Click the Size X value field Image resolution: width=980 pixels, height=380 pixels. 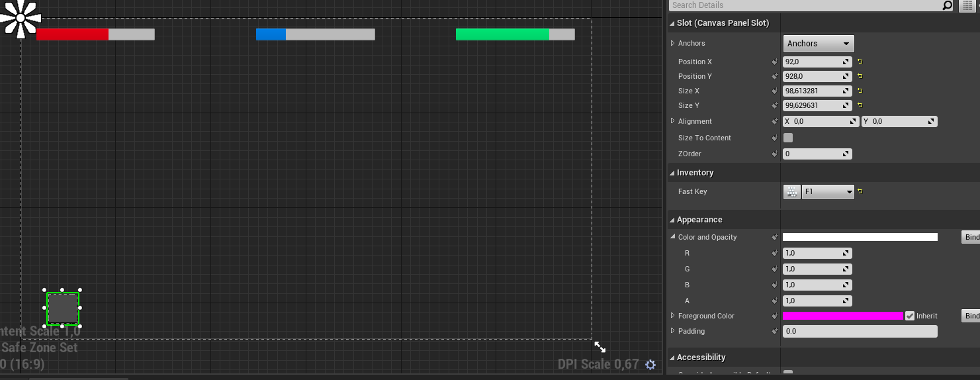tap(817, 91)
